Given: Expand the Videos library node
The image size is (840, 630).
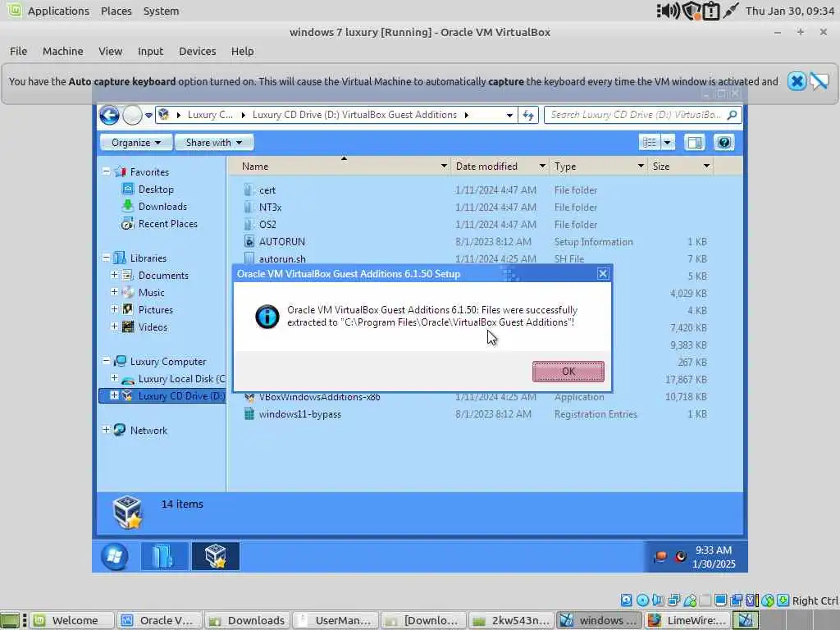Looking at the screenshot, I should [114, 326].
